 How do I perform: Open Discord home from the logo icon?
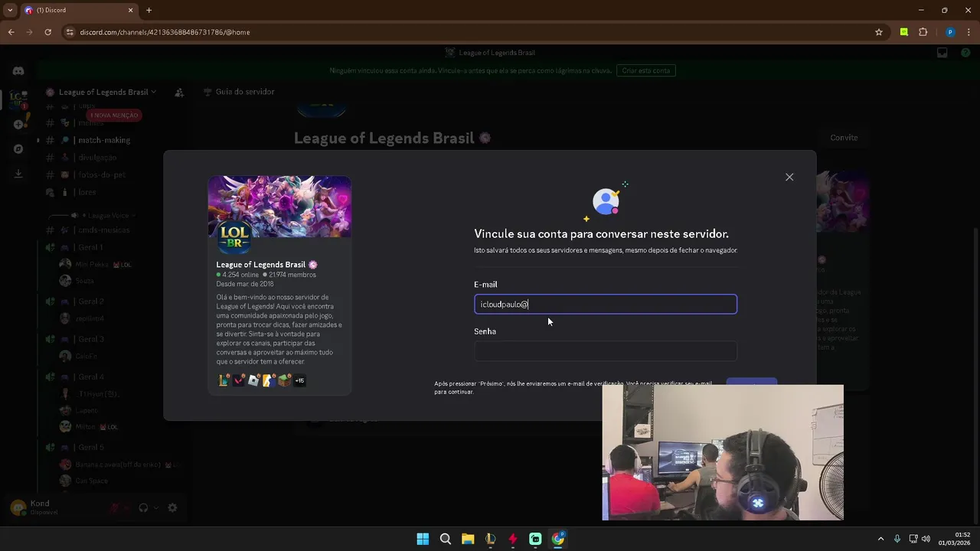(18, 70)
